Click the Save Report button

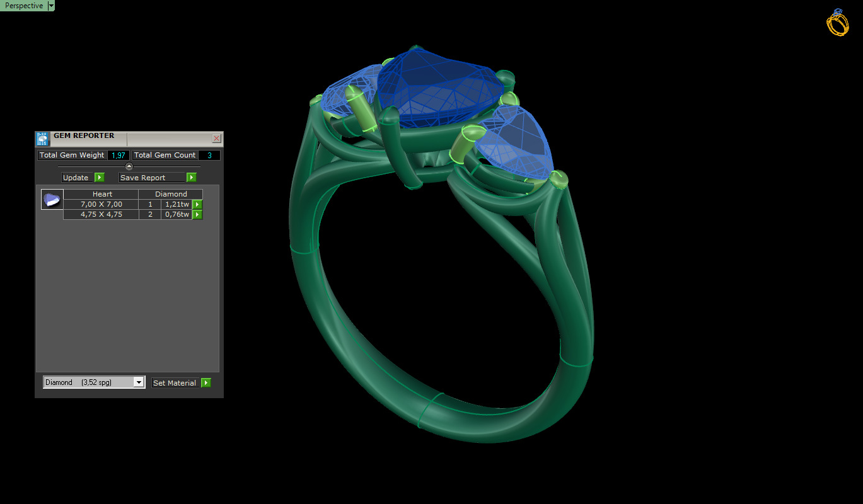[x=152, y=178]
